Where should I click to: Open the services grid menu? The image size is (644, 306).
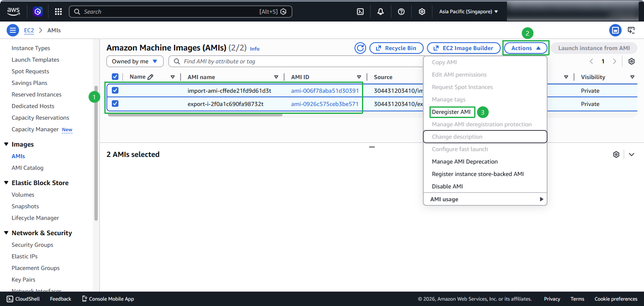pos(58,12)
